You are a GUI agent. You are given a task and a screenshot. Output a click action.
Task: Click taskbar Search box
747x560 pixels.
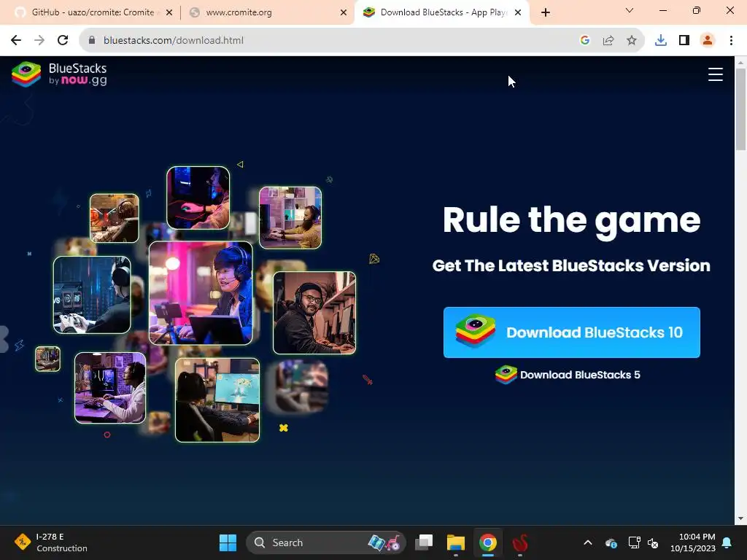pyautogui.click(x=326, y=542)
